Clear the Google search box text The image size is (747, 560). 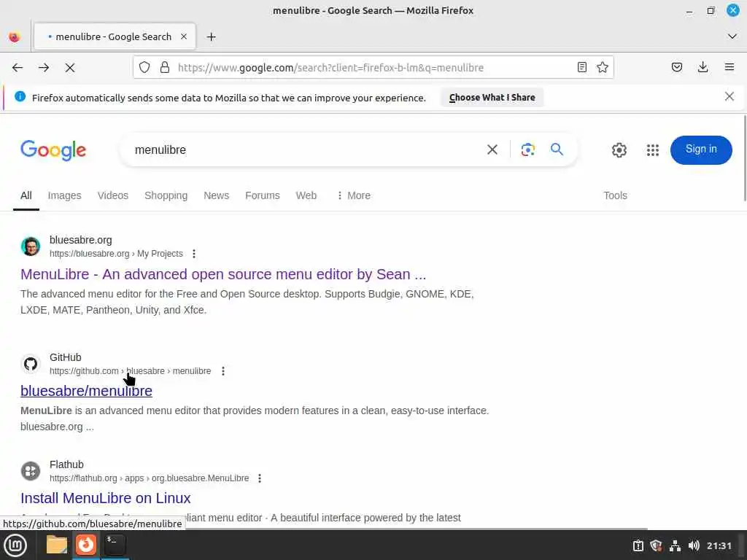click(492, 149)
